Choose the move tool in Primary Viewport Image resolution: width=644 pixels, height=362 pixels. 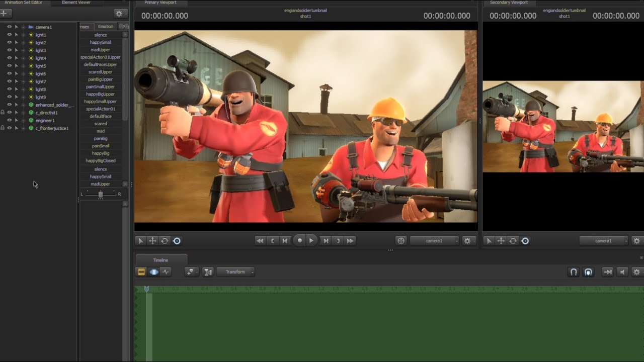(152, 241)
